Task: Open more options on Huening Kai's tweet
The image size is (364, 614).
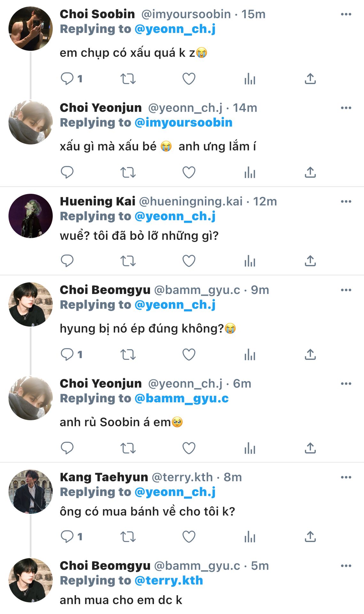Action: 346,201
